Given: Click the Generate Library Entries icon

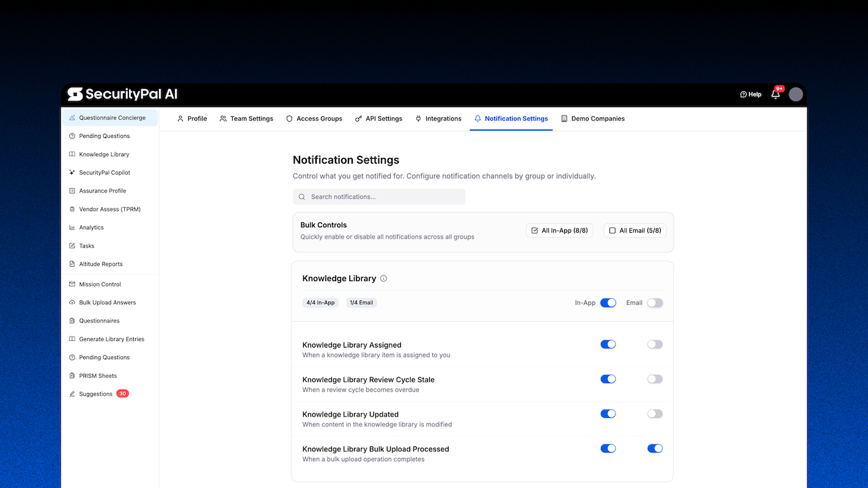Looking at the screenshot, I should 72,340.
